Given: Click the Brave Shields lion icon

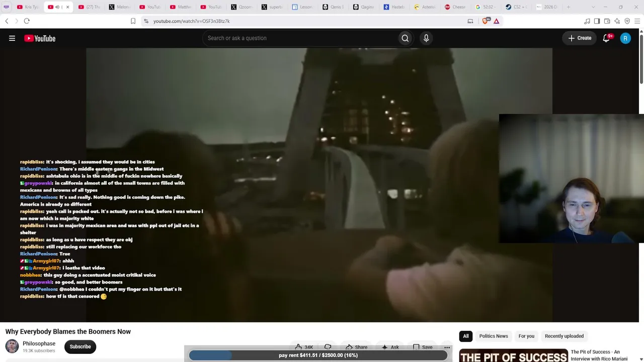Looking at the screenshot, I should pyautogui.click(x=485, y=21).
